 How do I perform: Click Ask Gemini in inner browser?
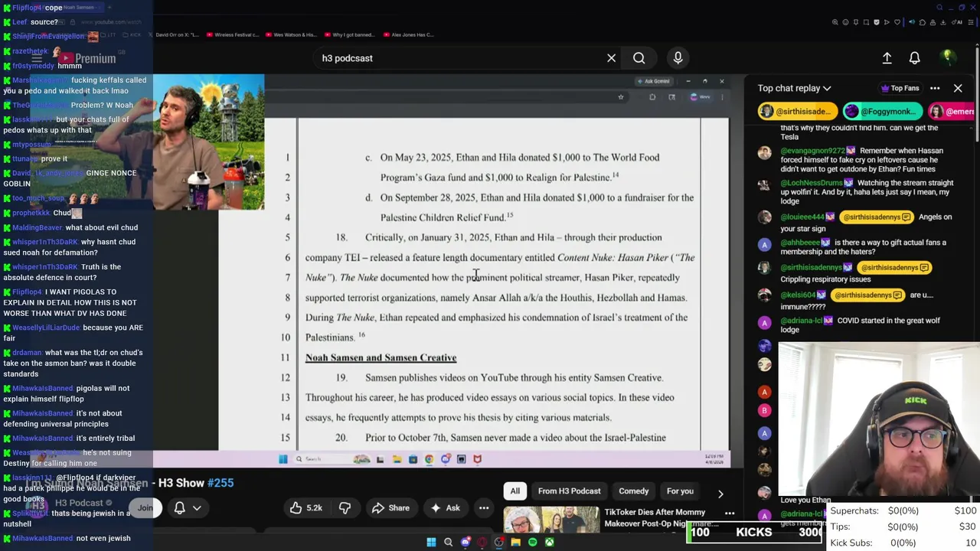pos(652,81)
